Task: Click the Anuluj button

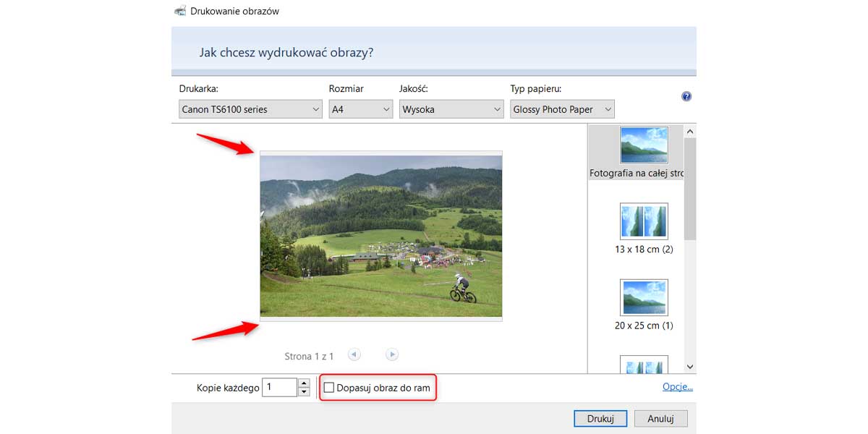Action: pos(660,419)
